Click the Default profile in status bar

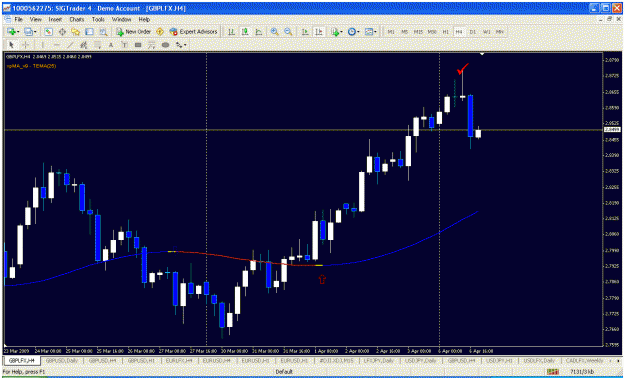tap(284, 372)
